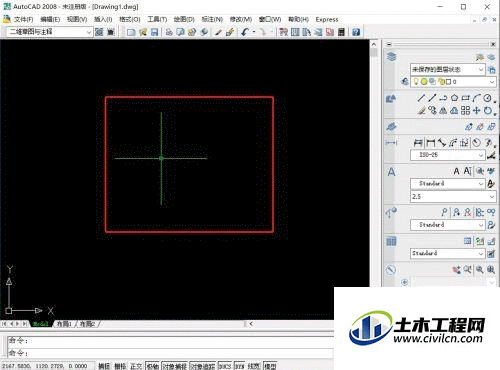Click the Save icon in toolbar
The height and width of the screenshot is (370, 500).
(154, 32)
